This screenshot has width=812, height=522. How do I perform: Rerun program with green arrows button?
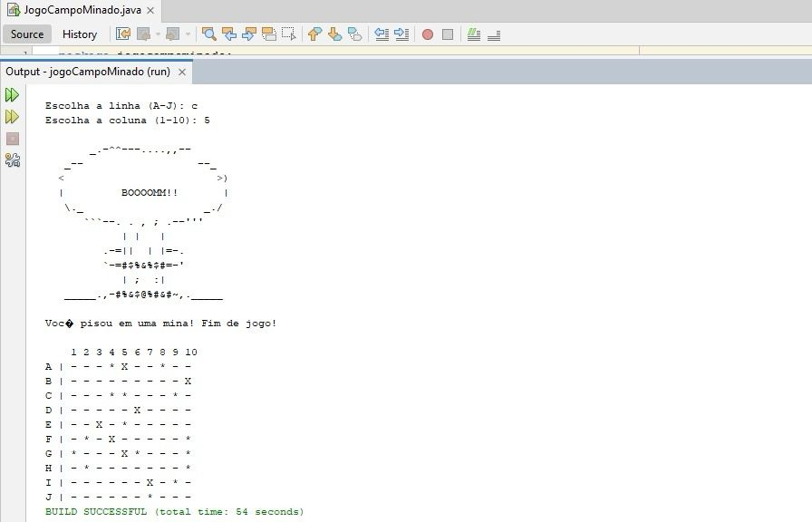[x=12, y=95]
